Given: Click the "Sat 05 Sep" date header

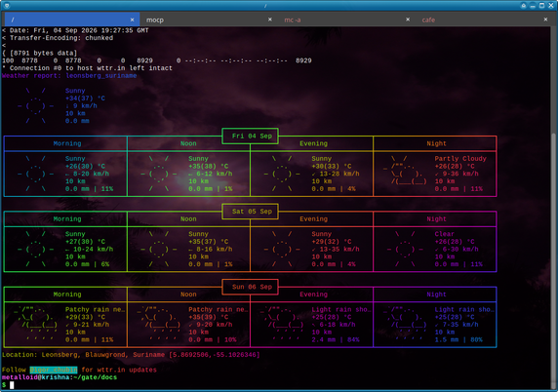Looking at the screenshot, I should (x=252, y=212).
